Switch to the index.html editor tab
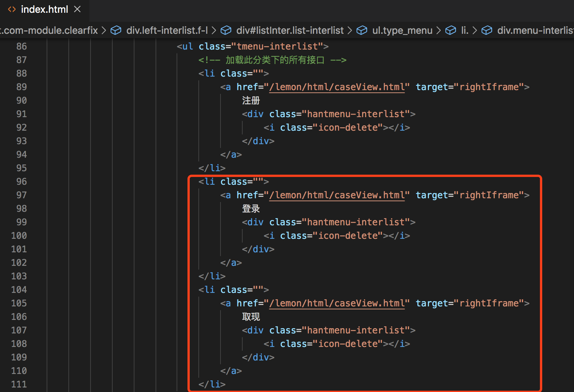This screenshot has width=574, height=392. 44,9
